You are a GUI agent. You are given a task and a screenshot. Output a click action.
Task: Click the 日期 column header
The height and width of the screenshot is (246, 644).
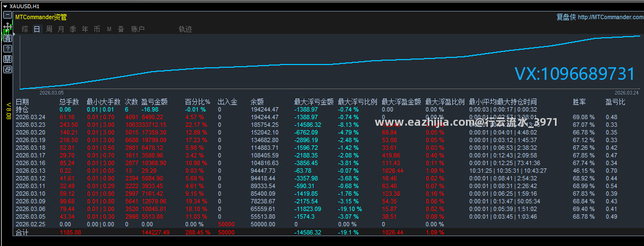tap(22, 102)
